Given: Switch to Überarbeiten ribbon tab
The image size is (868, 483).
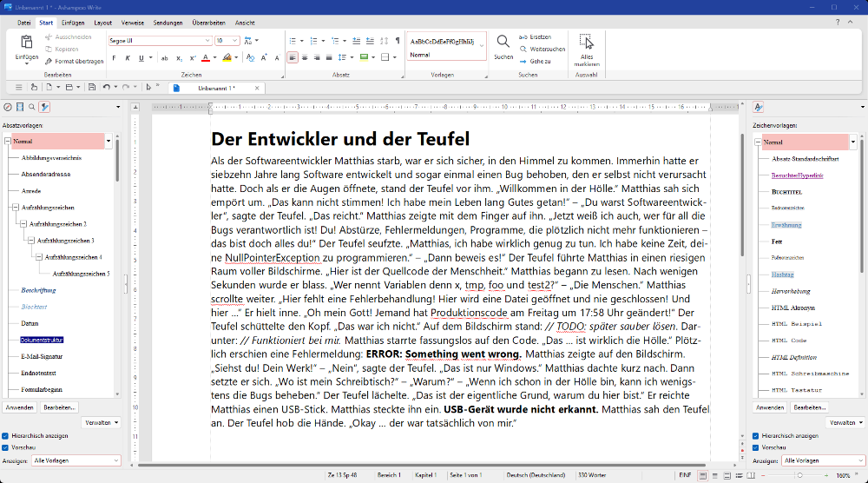Looking at the screenshot, I should [208, 23].
